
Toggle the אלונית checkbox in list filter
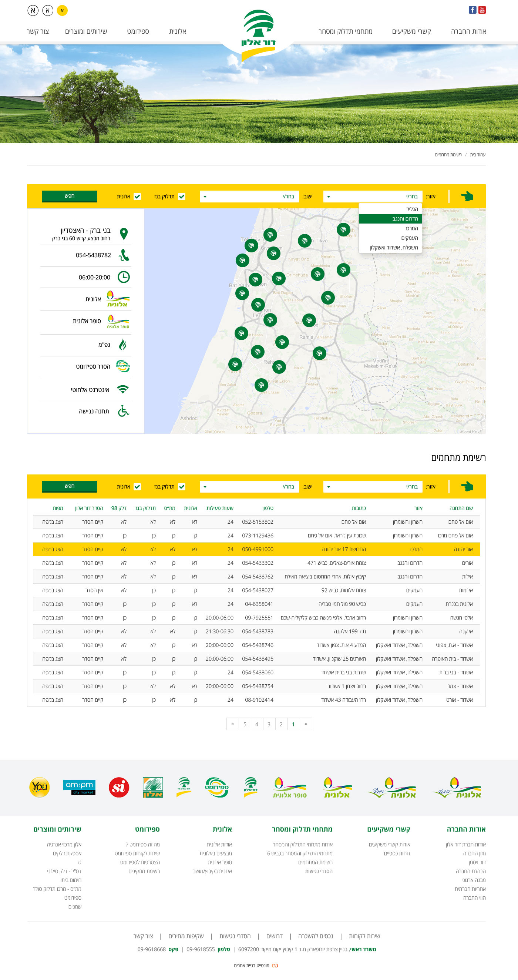click(x=137, y=487)
